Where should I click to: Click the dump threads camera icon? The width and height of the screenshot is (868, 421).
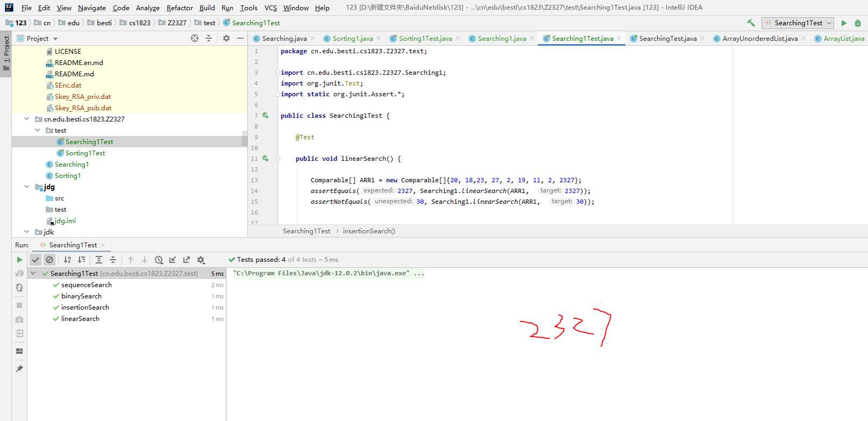[x=19, y=319]
